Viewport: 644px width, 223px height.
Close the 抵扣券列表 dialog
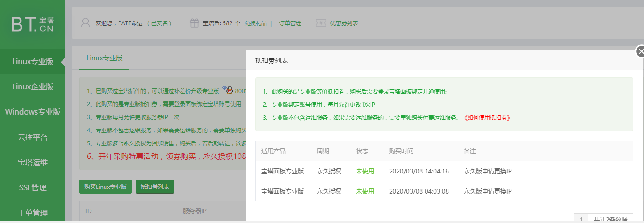tap(640, 51)
